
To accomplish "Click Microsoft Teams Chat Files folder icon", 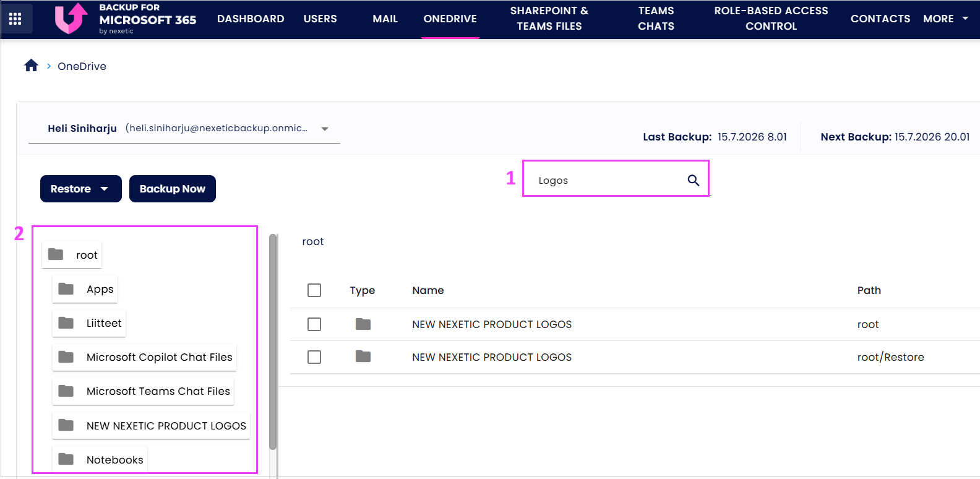I will pos(66,391).
